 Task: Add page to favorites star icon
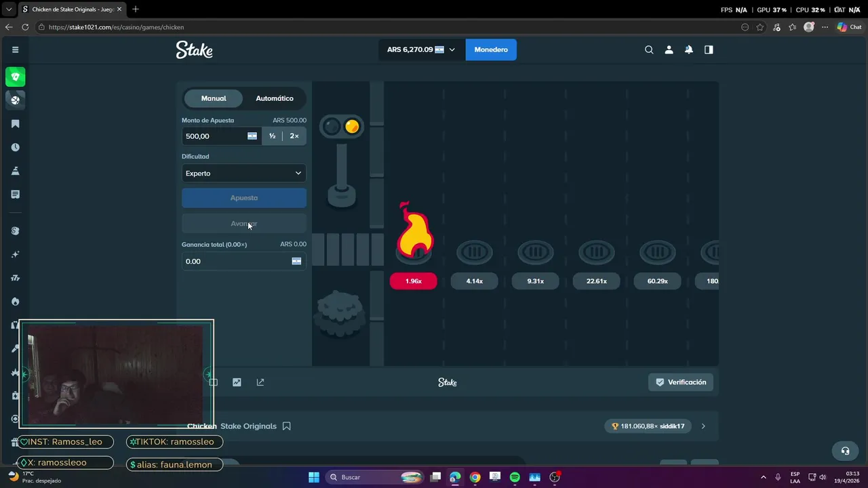point(760,27)
